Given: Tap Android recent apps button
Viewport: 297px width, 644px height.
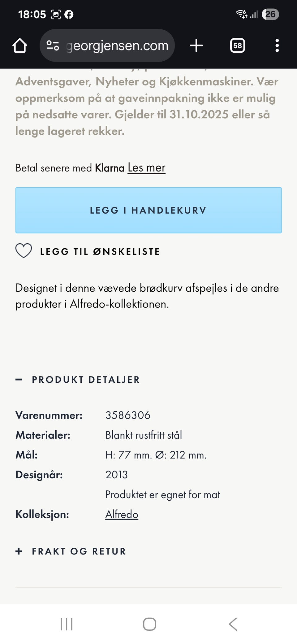Looking at the screenshot, I should pyautogui.click(x=67, y=624).
